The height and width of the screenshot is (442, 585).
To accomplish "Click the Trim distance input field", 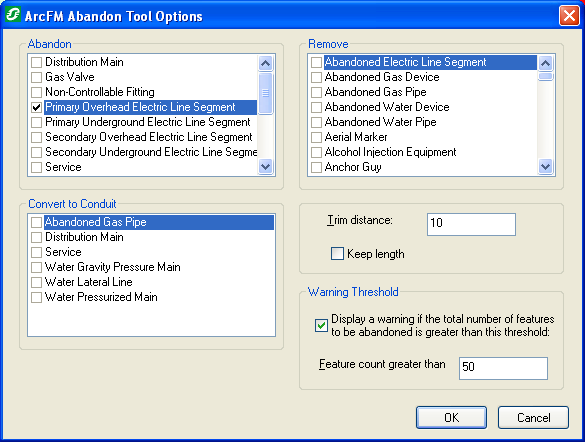I will tap(471, 224).
